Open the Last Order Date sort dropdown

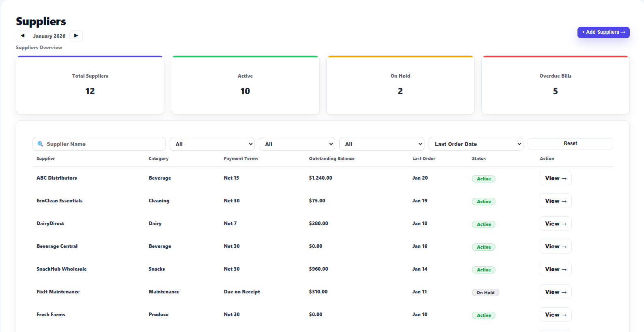click(476, 144)
